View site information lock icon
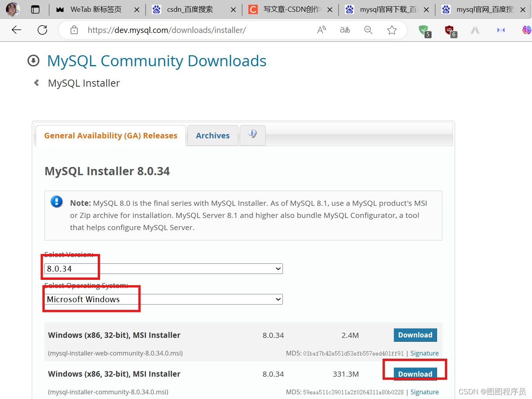Image resolution: width=532 pixels, height=399 pixels. click(74, 30)
